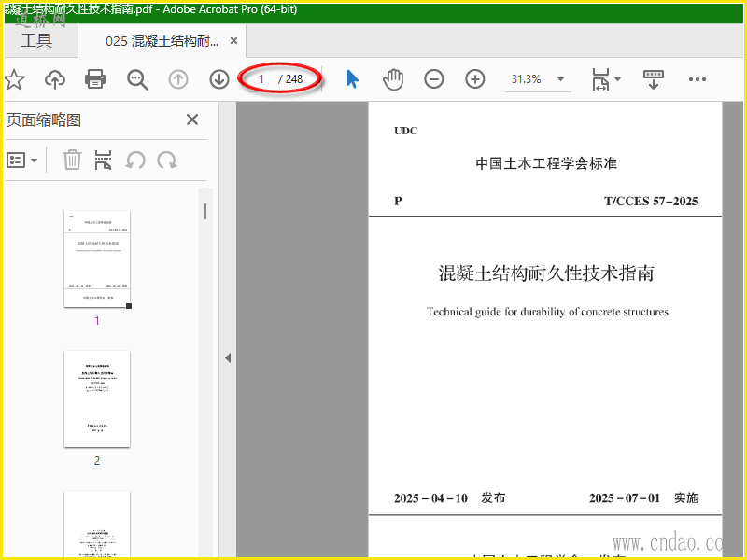747x560 pixels.
Task: Click the page number 1 label under thumbnail
Action: click(x=97, y=321)
